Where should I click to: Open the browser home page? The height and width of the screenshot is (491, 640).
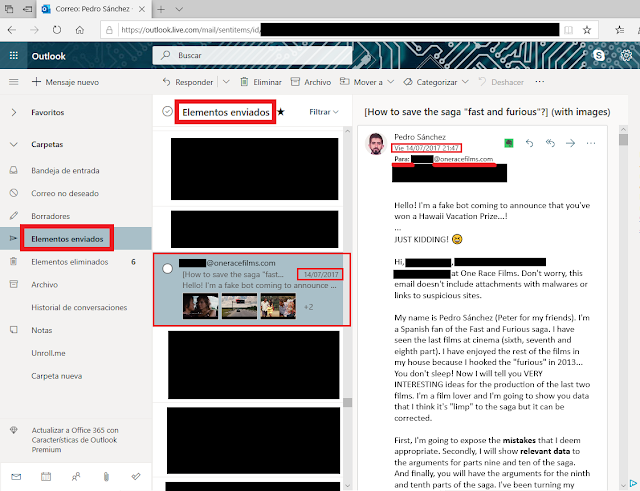(x=80, y=30)
